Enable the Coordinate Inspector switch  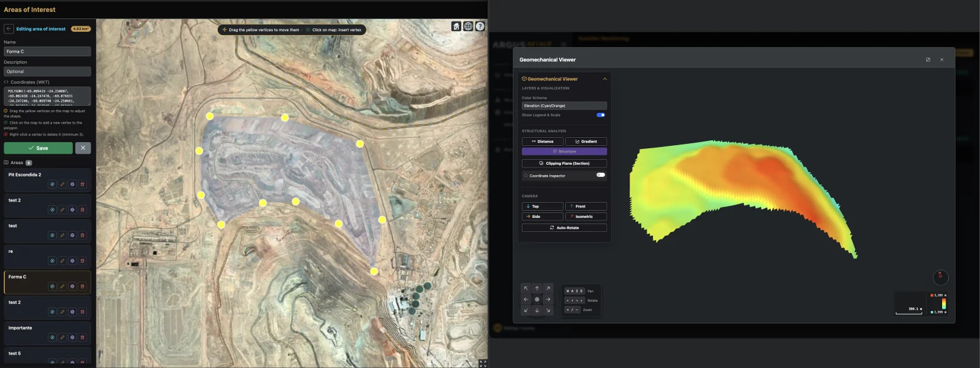click(601, 175)
